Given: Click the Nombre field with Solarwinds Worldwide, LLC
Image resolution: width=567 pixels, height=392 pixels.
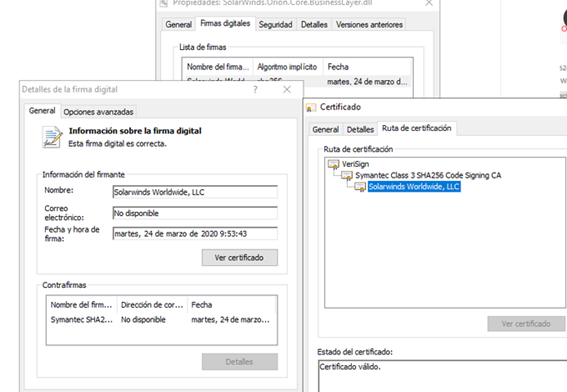Looking at the screenshot, I should [195, 192].
